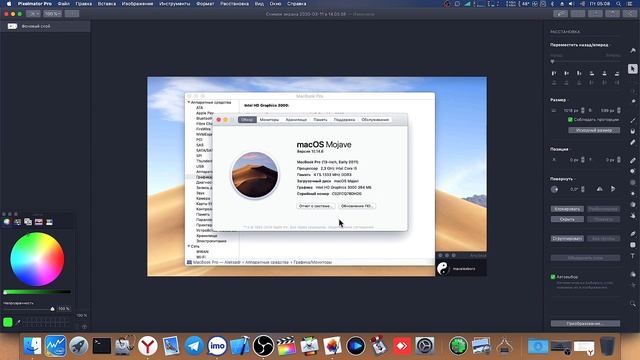Open the Изображение menu
The height and width of the screenshot is (360, 640).
click(138, 4)
